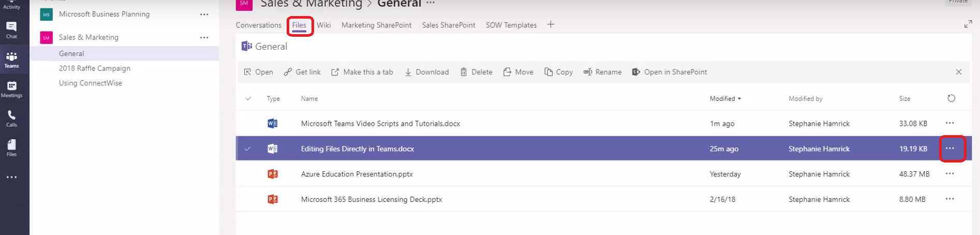This screenshot has height=235, width=980.
Task: Click Open in SharePoint
Action: click(669, 72)
